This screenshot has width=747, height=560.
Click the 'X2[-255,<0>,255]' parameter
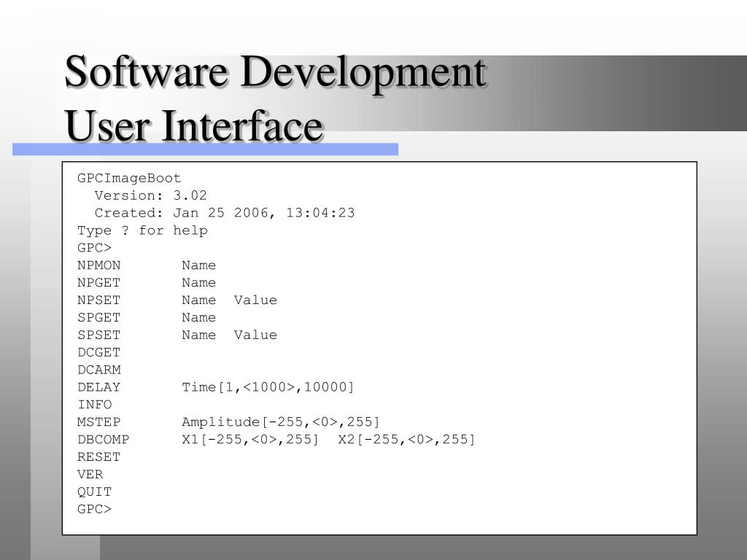click(x=407, y=440)
